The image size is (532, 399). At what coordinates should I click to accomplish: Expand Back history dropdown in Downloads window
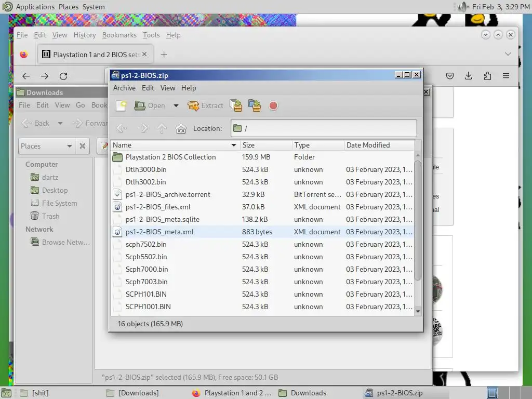tap(60, 123)
